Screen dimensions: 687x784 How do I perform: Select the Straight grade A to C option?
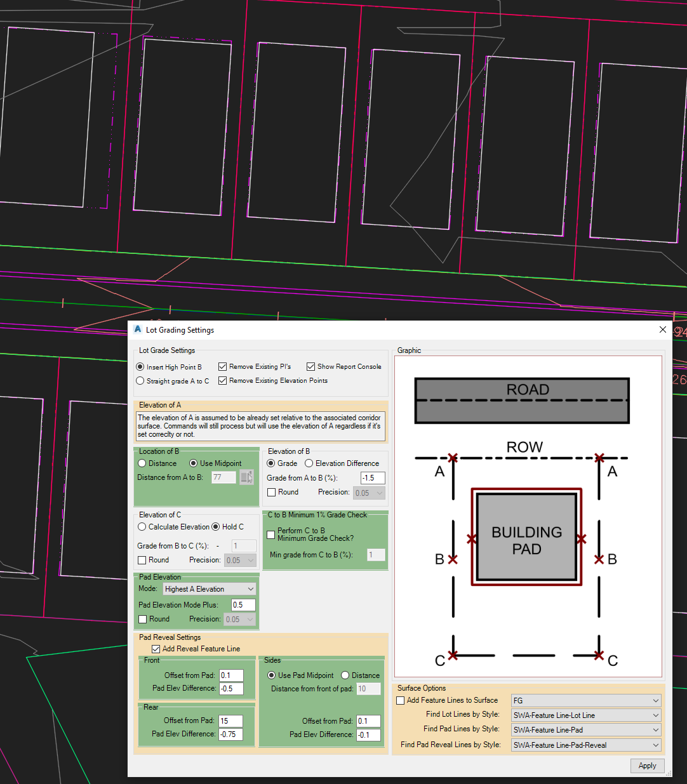pyautogui.click(x=140, y=380)
